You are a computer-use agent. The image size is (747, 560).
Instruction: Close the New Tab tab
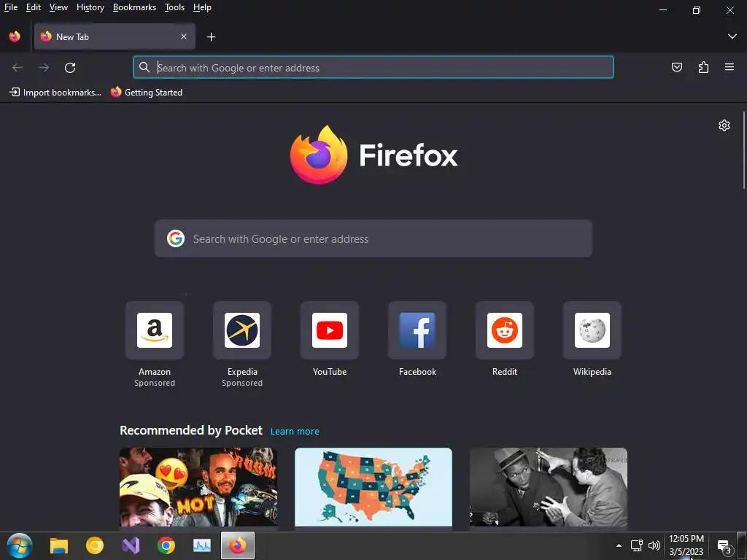184,36
